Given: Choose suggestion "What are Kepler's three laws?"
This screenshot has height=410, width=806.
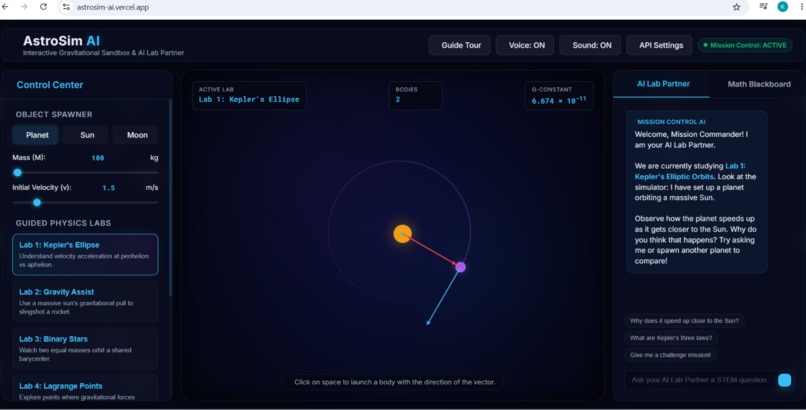Looking at the screenshot, I should pyautogui.click(x=671, y=338).
